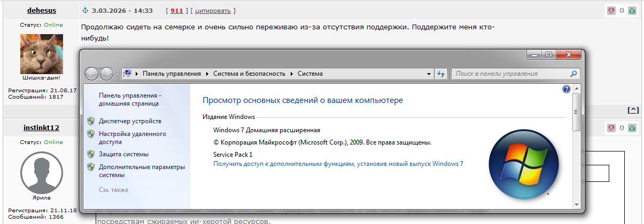Expand the arrow before Система breadcrumb
644x224 pixels.
point(292,74)
